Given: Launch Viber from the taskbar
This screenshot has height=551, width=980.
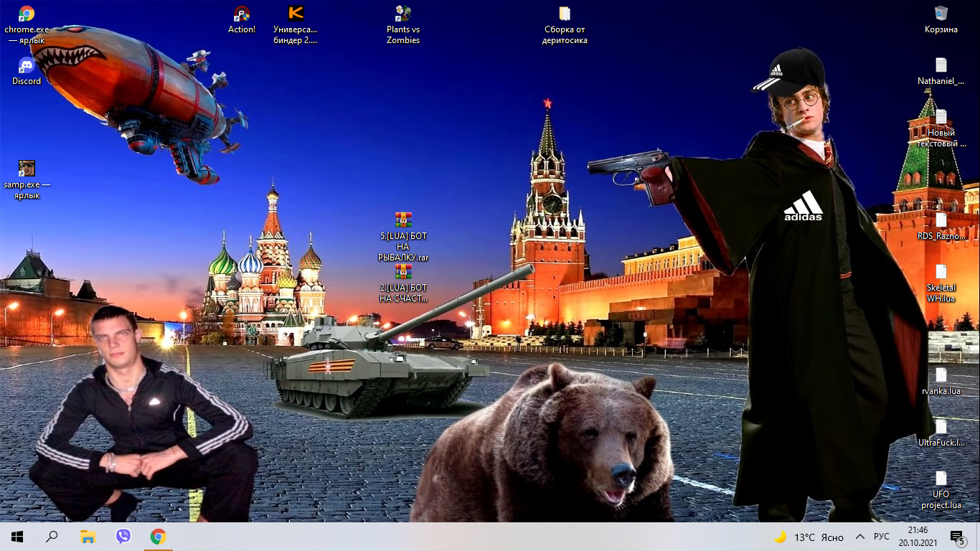Looking at the screenshot, I should [x=123, y=537].
